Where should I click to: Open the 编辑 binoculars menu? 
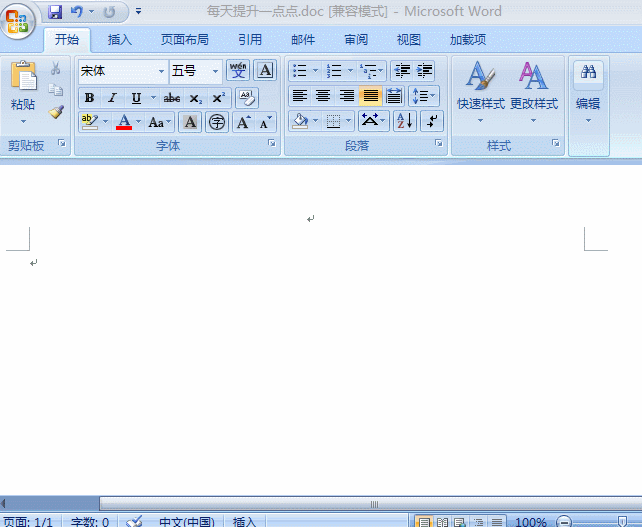pos(588,93)
